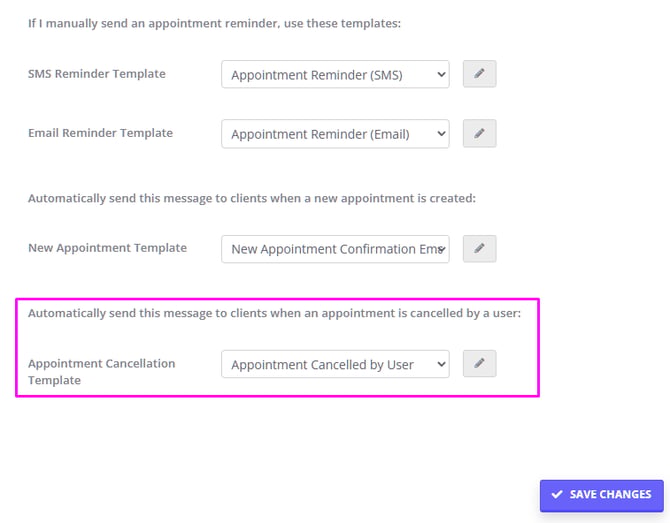Click the chevron arrow of cancellation template select
The height and width of the screenshot is (523, 670).
(441, 364)
